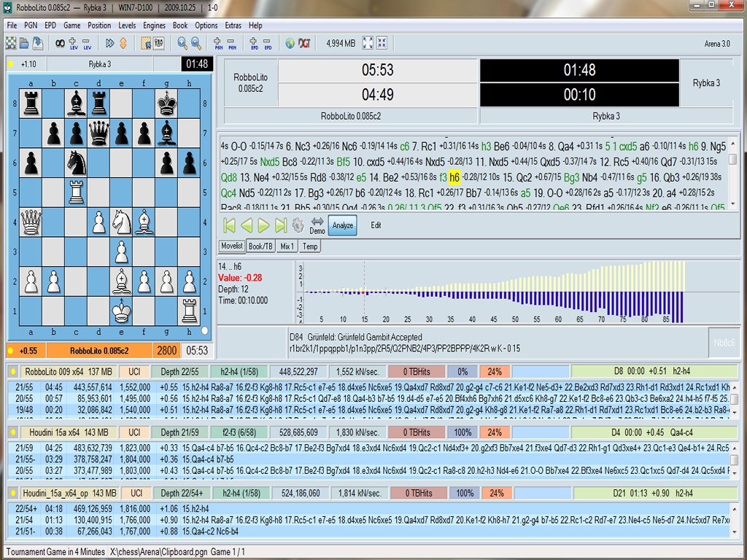Click the Nb4 move in movelist

[589, 178]
